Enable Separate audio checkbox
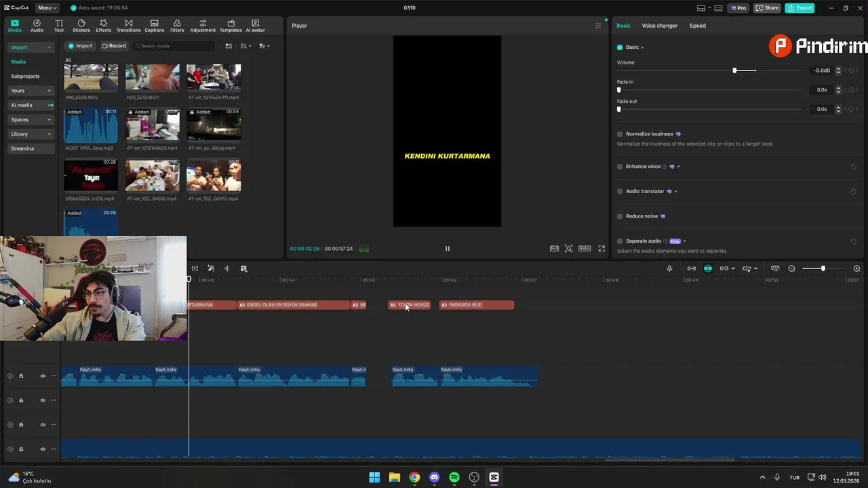The height and width of the screenshot is (488, 868). [x=620, y=241]
